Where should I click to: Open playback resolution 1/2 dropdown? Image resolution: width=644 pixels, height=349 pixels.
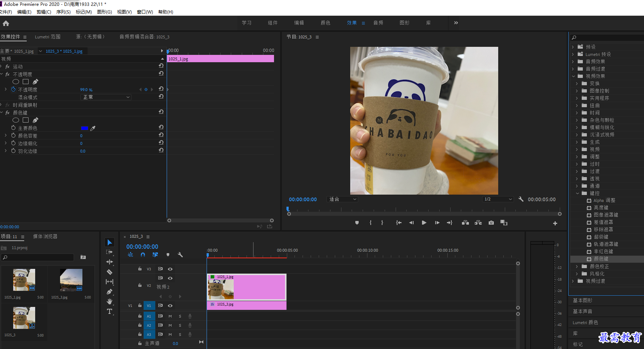click(498, 199)
